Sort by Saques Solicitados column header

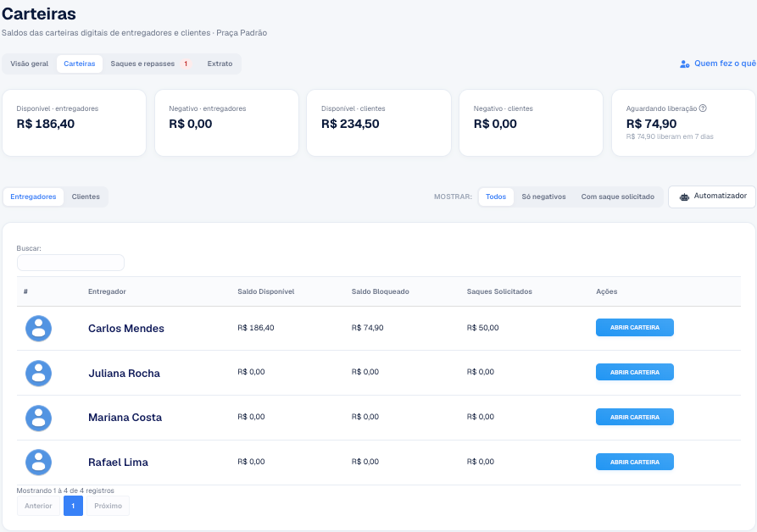point(499,291)
